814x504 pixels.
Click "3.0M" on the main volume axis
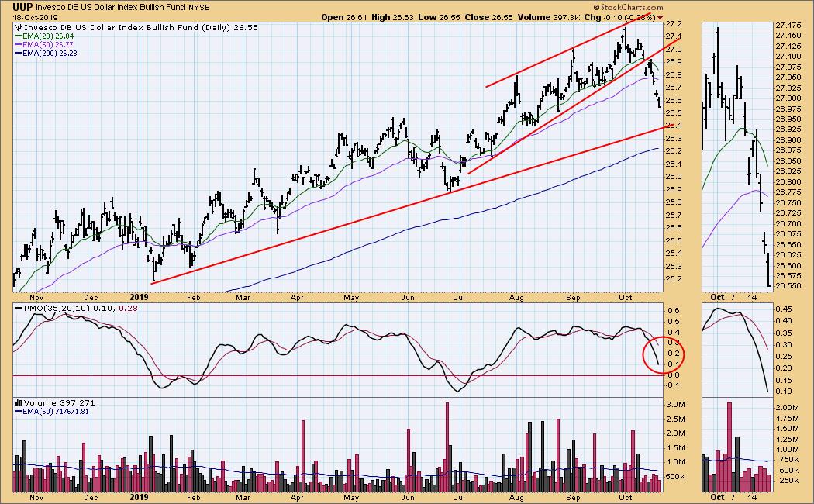[x=676, y=404]
